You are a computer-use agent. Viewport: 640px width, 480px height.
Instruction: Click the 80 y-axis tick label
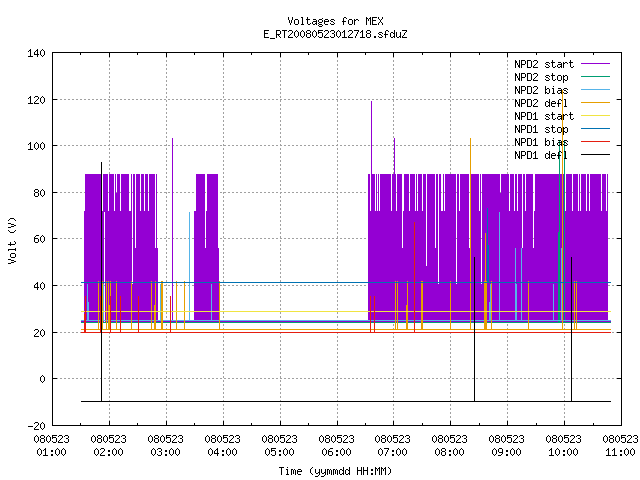click(39, 193)
